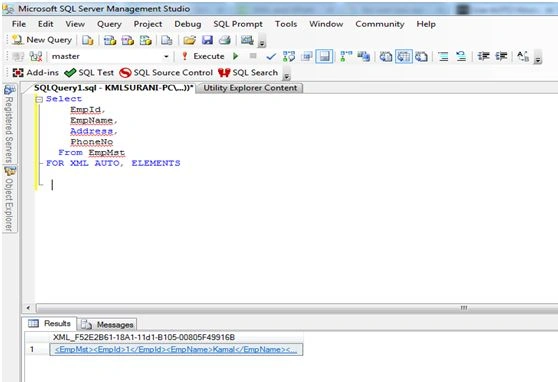Open an Analysis Services XMLA Query
Viewport: 558px width, 382px height.
tap(145, 40)
